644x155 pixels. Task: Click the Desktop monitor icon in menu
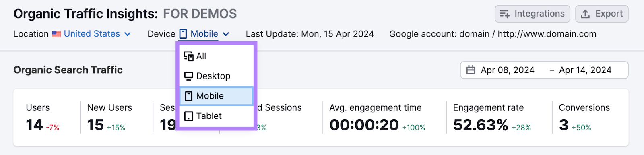point(188,76)
